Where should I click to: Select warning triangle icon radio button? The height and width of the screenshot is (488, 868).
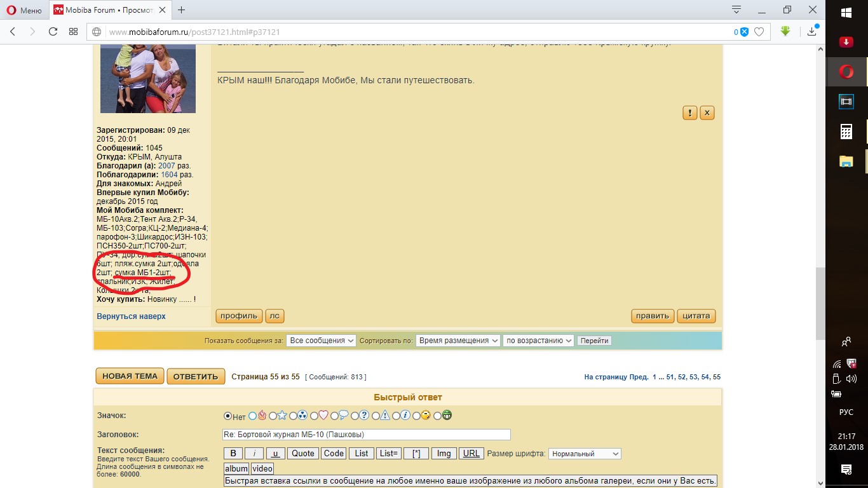tap(376, 416)
